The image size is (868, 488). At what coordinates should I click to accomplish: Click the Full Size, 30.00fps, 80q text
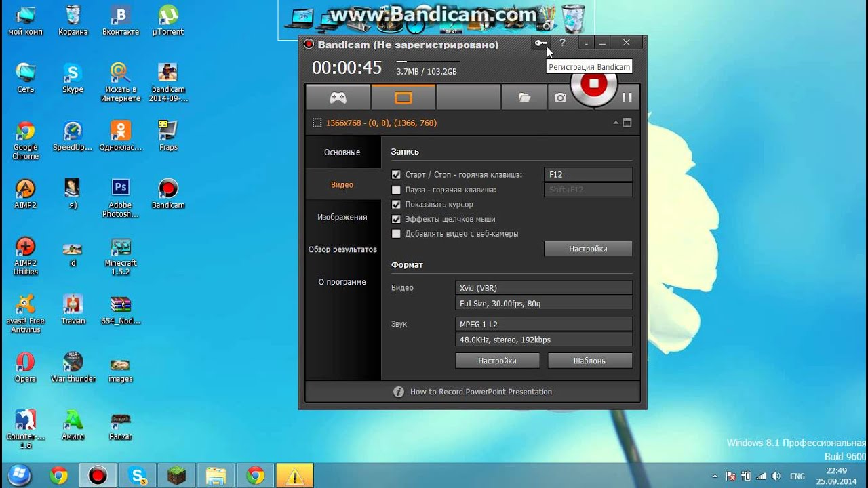(x=500, y=304)
